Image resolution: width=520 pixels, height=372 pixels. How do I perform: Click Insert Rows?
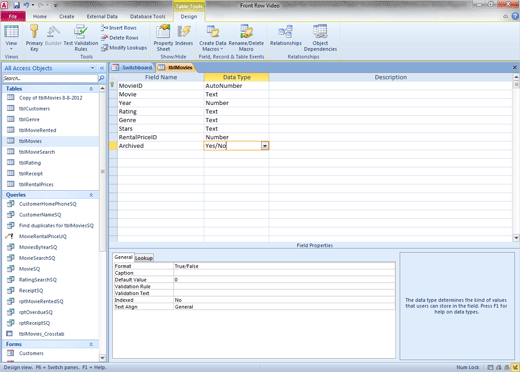[119, 28]
